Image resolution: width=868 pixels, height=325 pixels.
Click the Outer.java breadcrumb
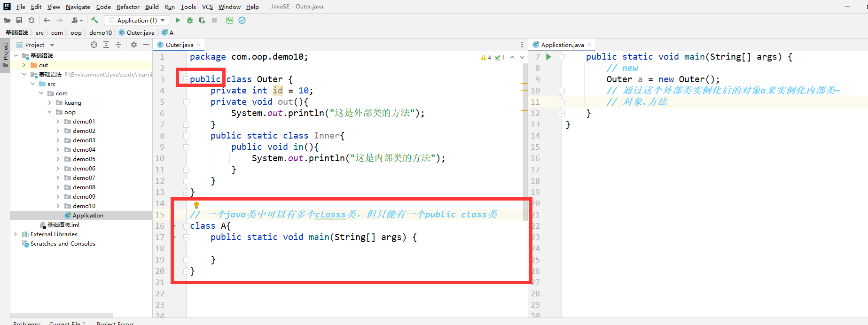[x=137, y=32]
